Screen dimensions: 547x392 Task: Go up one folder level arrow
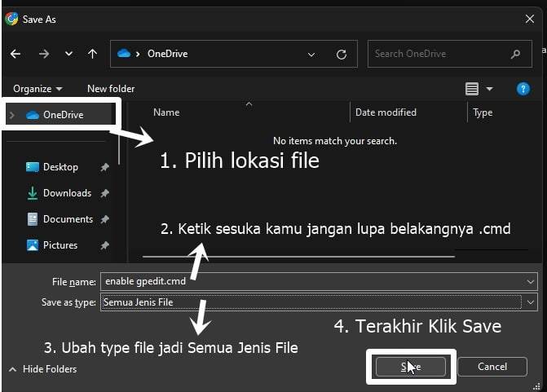coord(92,54)
